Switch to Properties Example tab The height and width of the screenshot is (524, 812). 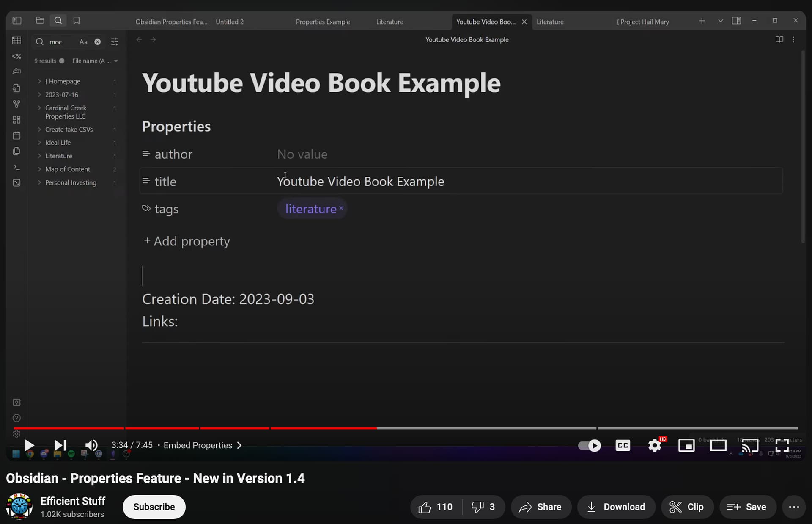click(323, 22)
